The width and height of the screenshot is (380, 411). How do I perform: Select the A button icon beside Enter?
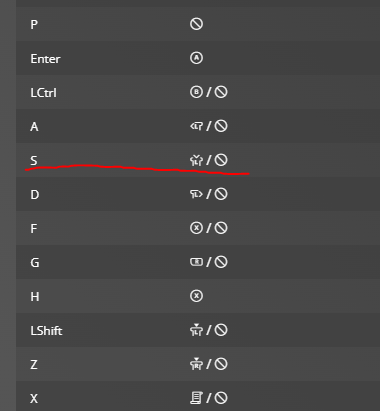(x=196, y=58)
